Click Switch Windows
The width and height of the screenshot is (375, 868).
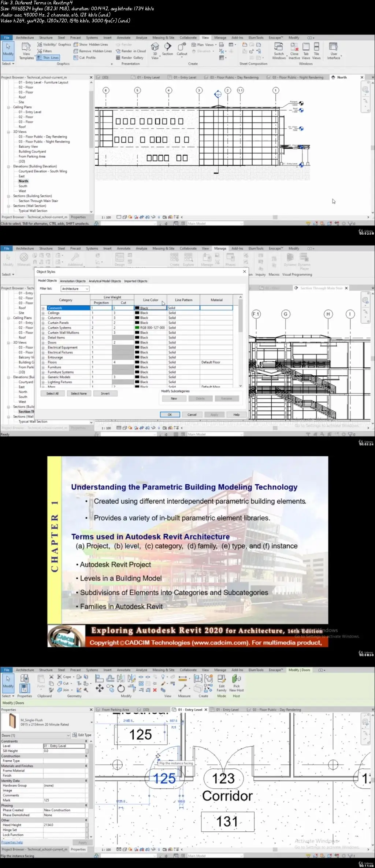(279, 51)
